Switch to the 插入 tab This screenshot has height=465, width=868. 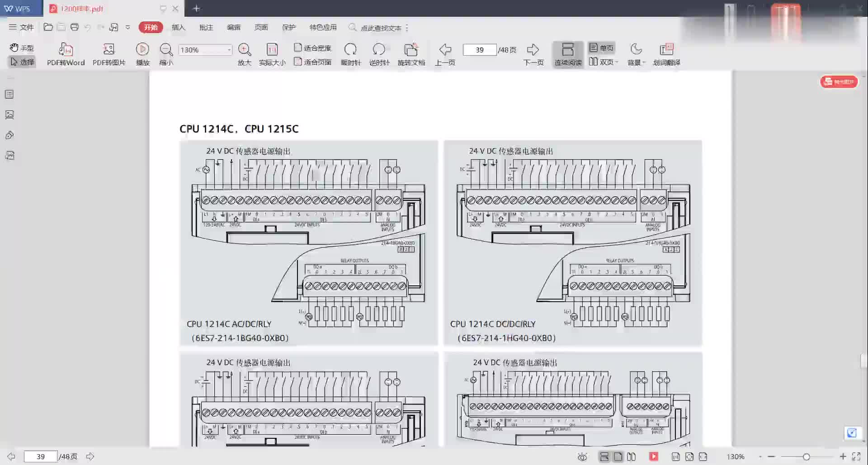[179, 27]
